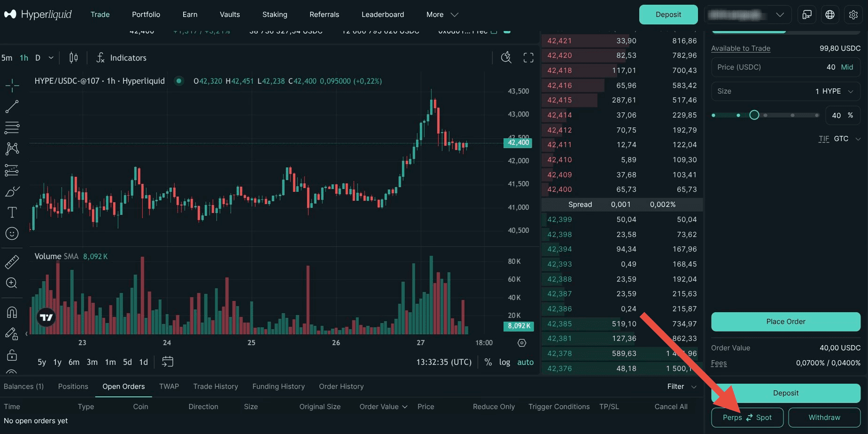Open the go-to-date calendar icon
This screenshot has height=434, width=868.
click(x=168, y=362)
